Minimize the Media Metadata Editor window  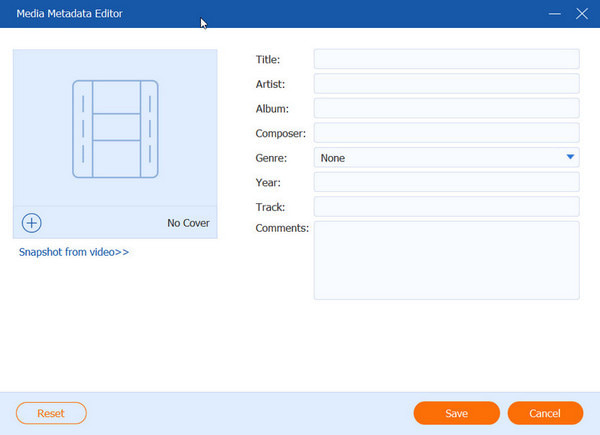coord(556,14)
